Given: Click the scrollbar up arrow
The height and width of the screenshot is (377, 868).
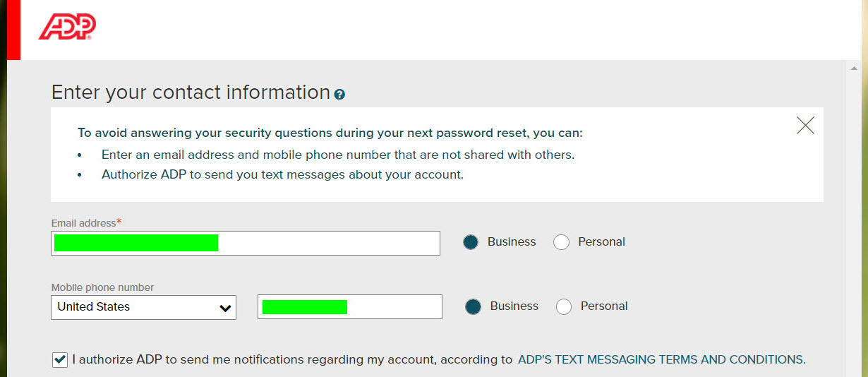Looking at the screenshot, I should [855, 68].
